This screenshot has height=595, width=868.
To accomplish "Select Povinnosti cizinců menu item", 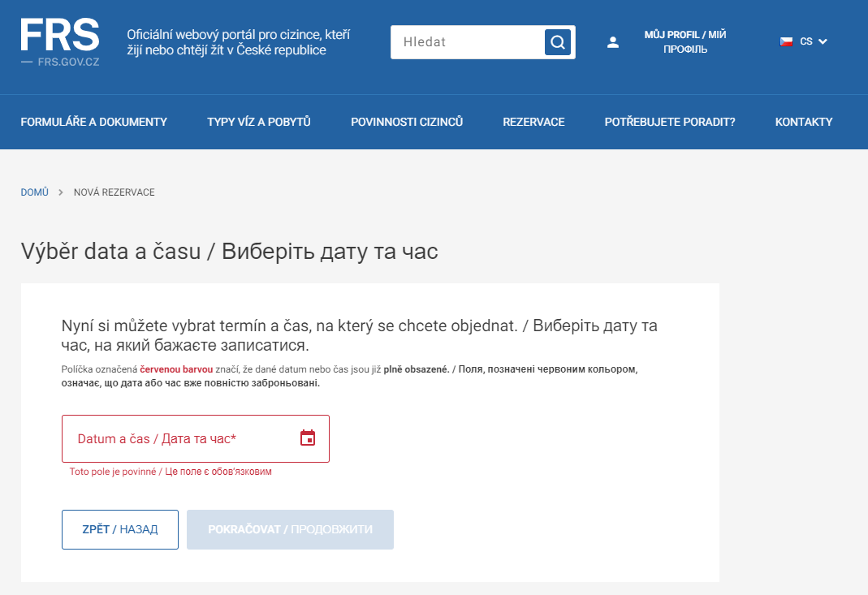I will click(407, 122).
